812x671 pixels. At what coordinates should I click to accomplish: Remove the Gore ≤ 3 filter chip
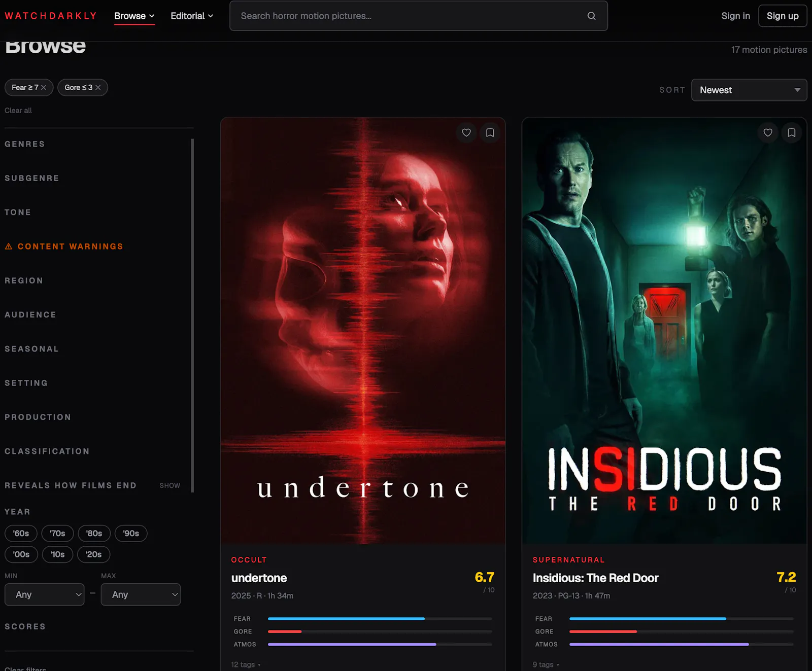pyautogui.click(x=98, y=88)
